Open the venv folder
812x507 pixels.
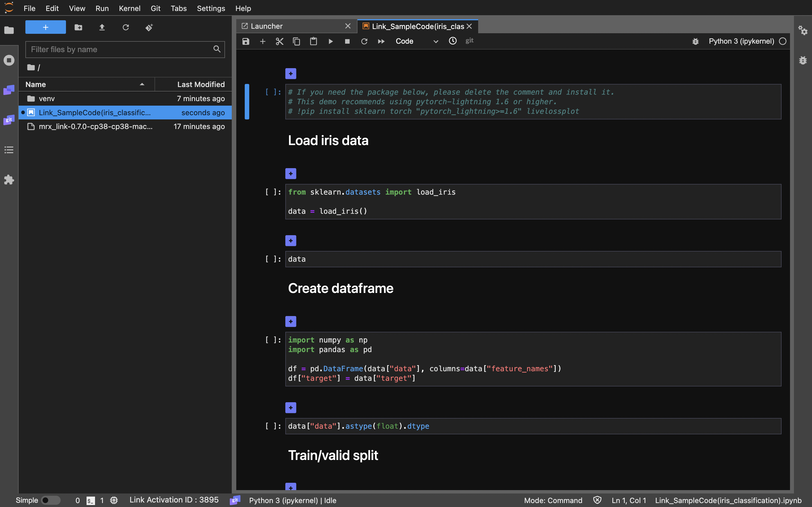pos(47,99)
